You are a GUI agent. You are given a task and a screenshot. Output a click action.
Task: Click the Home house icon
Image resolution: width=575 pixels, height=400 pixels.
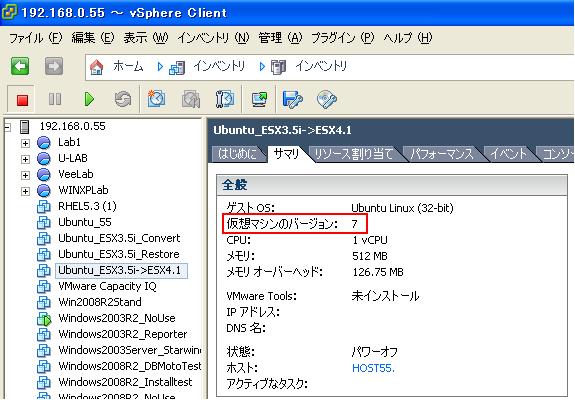point(96,67)
